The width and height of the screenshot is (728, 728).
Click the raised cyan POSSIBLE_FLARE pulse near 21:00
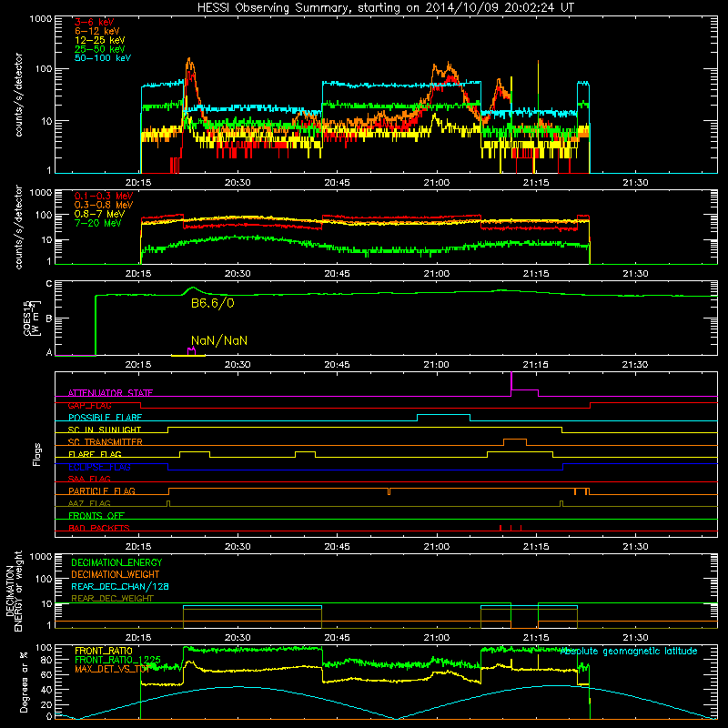(x=443, y=415)
